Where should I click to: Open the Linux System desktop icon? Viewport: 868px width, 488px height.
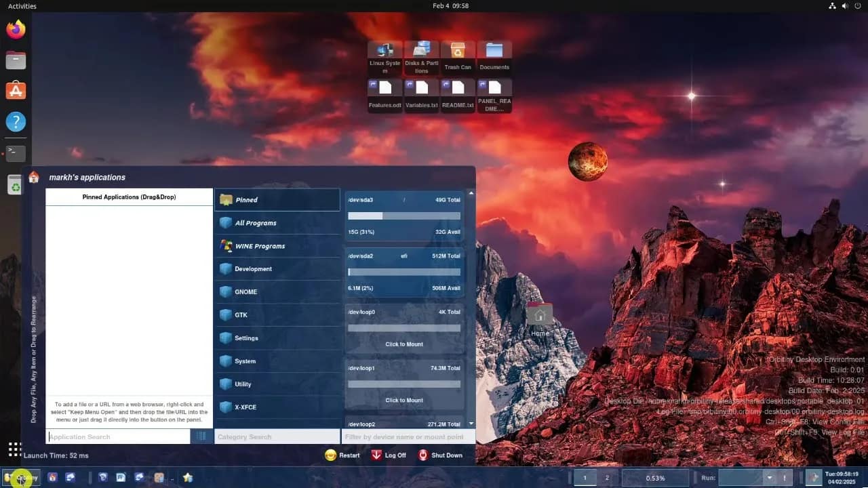pos(385,57)
